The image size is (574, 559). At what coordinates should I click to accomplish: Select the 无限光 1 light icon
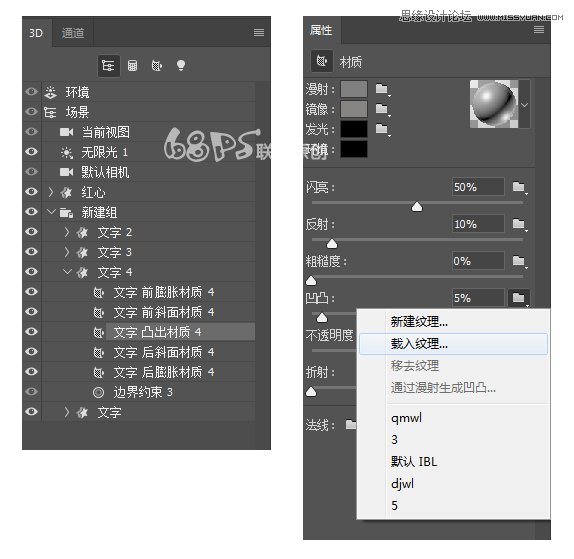pyautogui.click(x=67, y=152)
